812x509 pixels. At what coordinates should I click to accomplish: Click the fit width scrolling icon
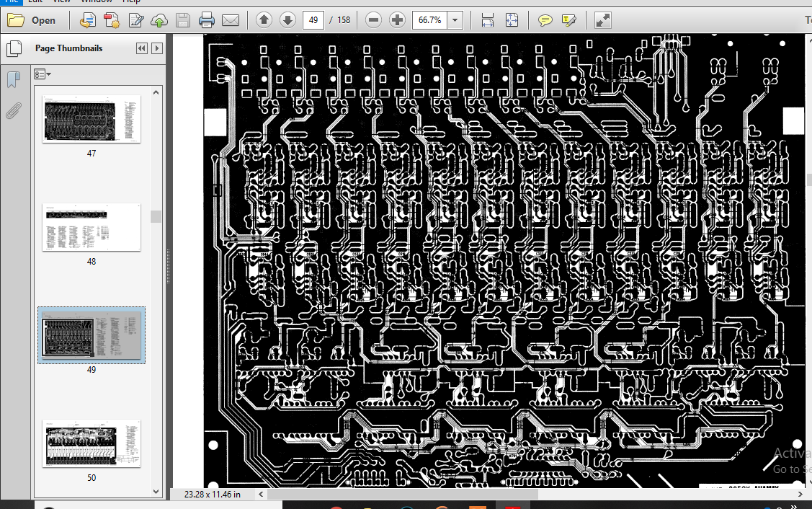pyautogui.click(x=487, y=20)
